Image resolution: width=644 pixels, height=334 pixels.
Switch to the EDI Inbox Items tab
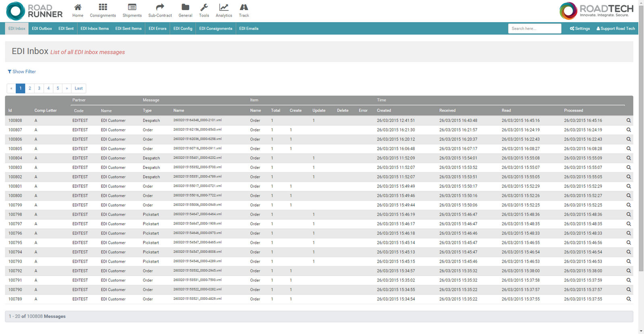95,29
